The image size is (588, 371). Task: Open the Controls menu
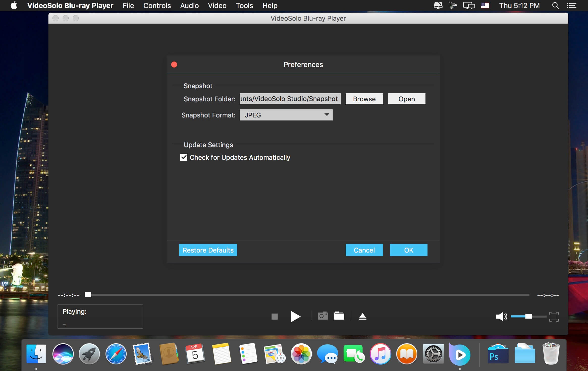[x=157, y=6]
